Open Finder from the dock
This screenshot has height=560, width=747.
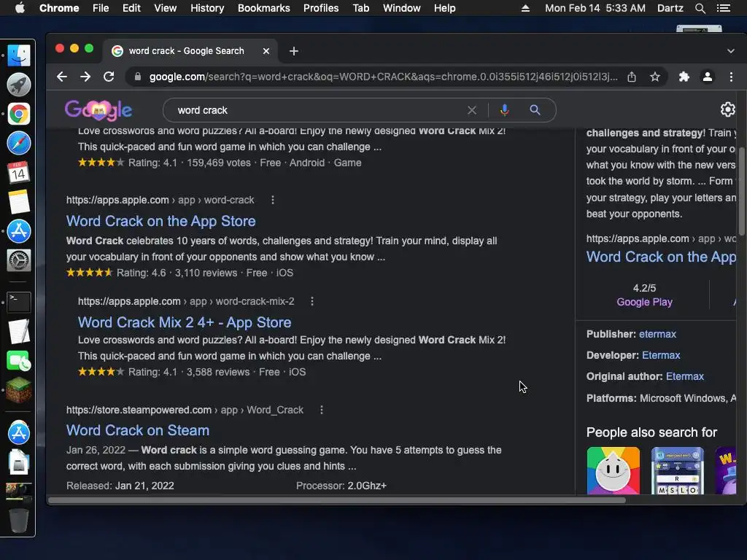18,55
